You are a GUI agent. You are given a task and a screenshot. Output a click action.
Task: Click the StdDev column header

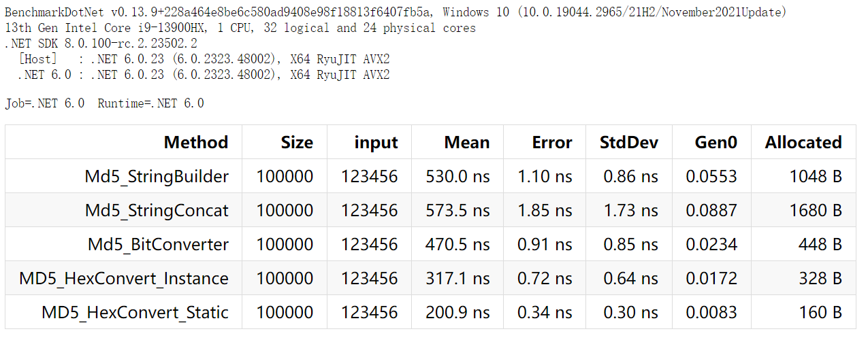tap(628, 142)
